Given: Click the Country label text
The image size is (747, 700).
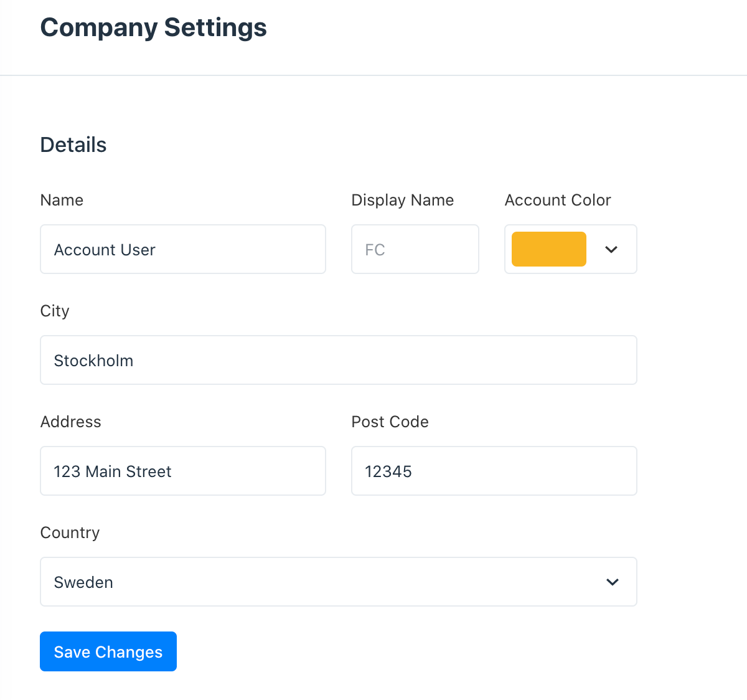Looking at the screenshot, I should [x=70, y=532].
